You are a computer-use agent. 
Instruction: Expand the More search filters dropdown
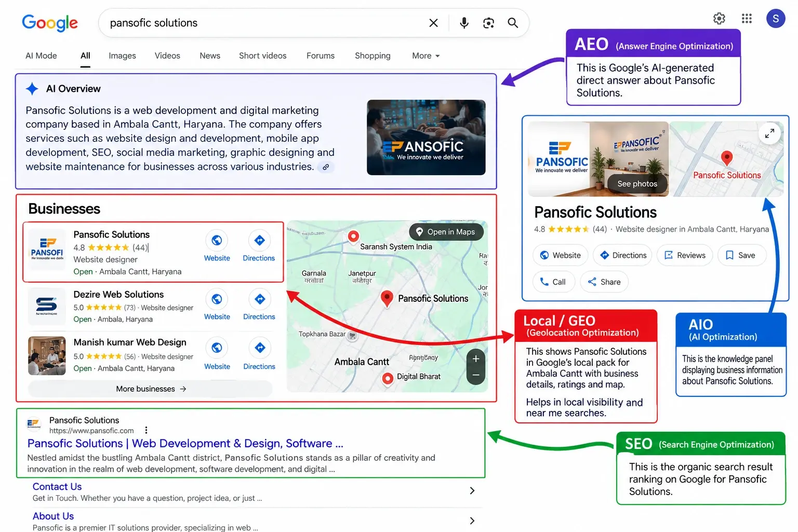[426, 56]
